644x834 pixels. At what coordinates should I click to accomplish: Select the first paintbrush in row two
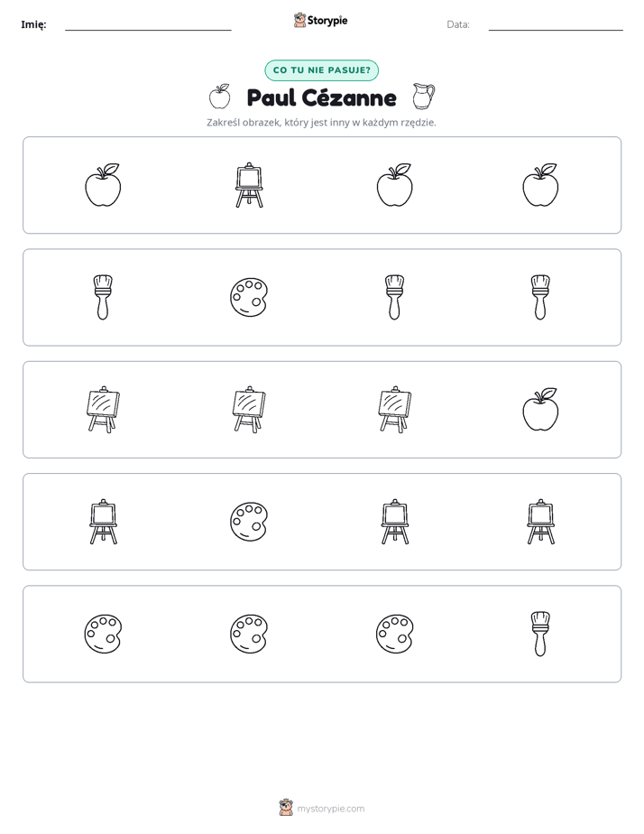(103, 297)
